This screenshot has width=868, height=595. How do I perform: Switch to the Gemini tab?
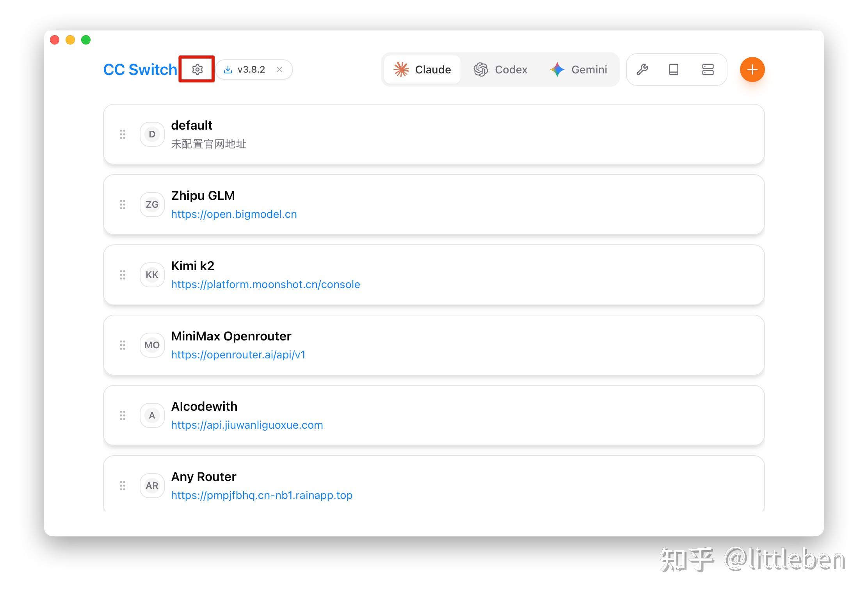coord(579,69)
